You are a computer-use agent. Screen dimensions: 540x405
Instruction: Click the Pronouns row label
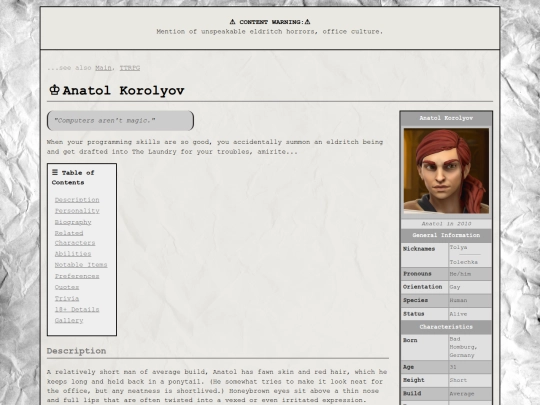point(417,274)
